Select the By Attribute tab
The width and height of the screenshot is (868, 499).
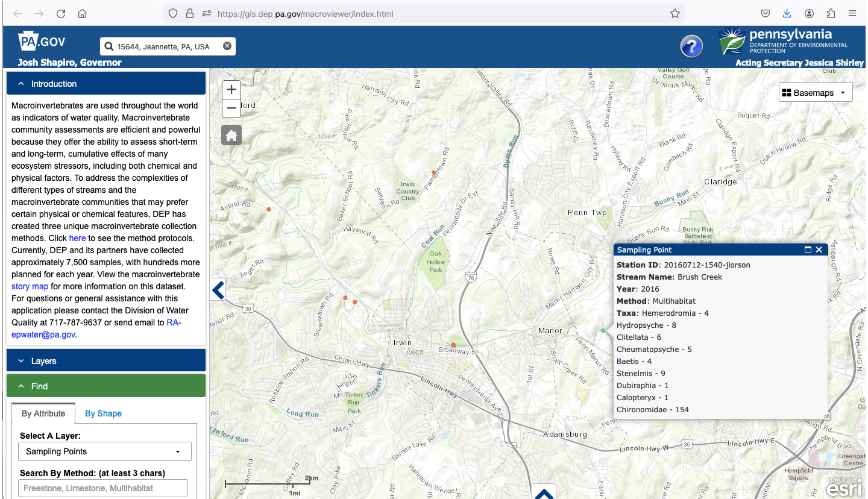[43, 413]
